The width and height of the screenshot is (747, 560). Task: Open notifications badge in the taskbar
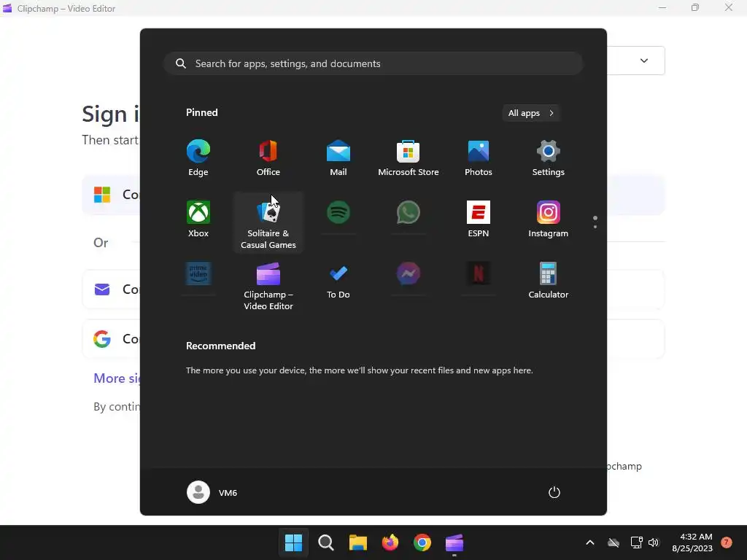727,542
